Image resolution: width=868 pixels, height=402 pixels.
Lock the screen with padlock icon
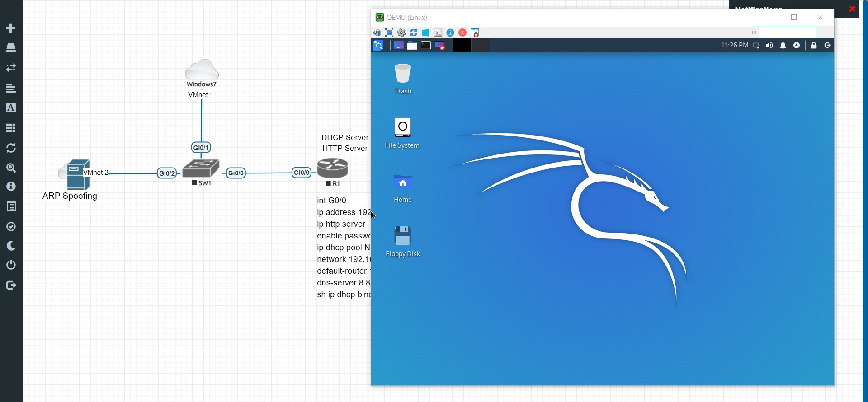[x=814, y=45]
